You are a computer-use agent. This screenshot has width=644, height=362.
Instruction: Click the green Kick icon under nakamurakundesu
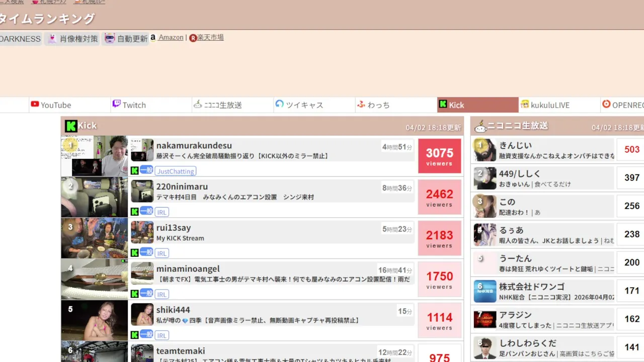coord(135,170)
